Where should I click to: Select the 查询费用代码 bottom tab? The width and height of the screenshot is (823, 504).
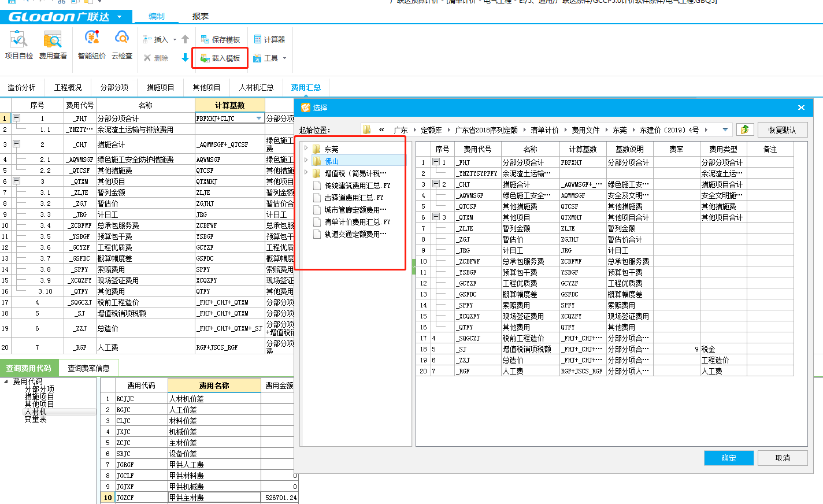[29, 368]
